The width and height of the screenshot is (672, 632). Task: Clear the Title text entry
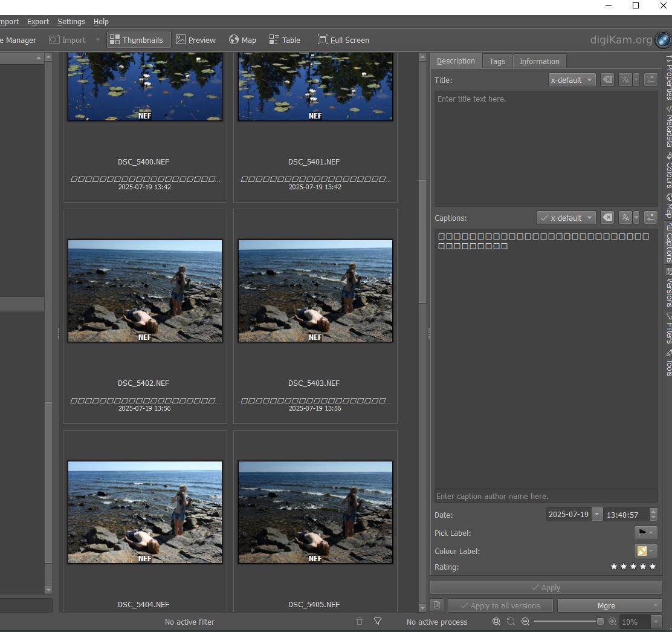pos(607,80)
